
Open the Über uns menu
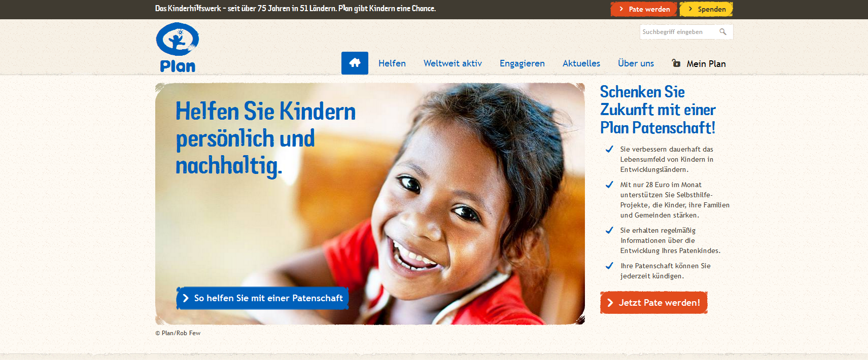[x=636, y=63]
